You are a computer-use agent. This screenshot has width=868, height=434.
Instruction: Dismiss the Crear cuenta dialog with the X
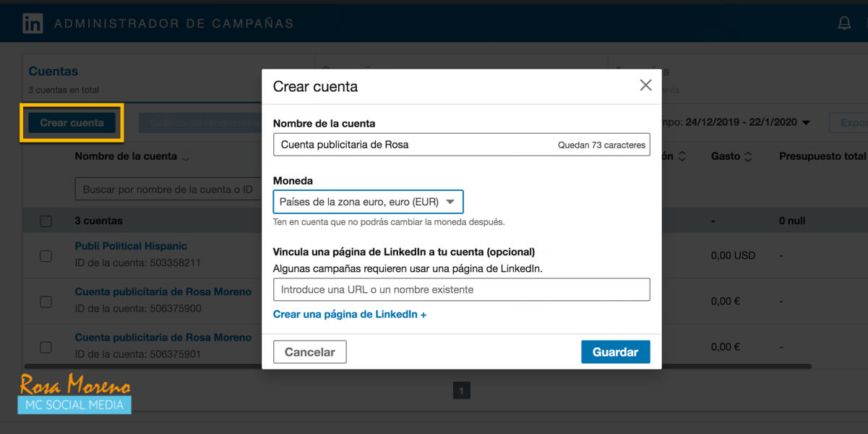point(645,85)
